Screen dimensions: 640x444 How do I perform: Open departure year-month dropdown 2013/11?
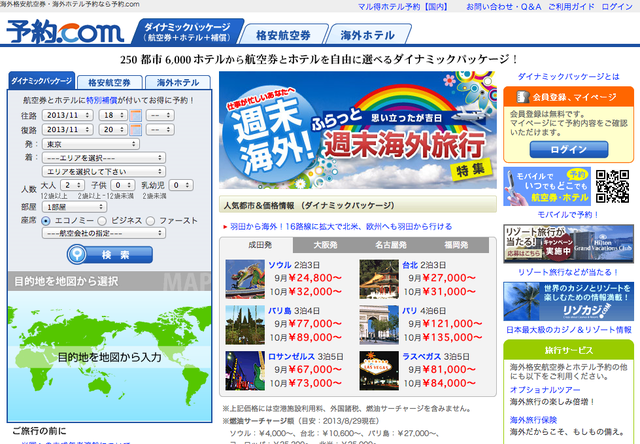click(x=68, y=115)
